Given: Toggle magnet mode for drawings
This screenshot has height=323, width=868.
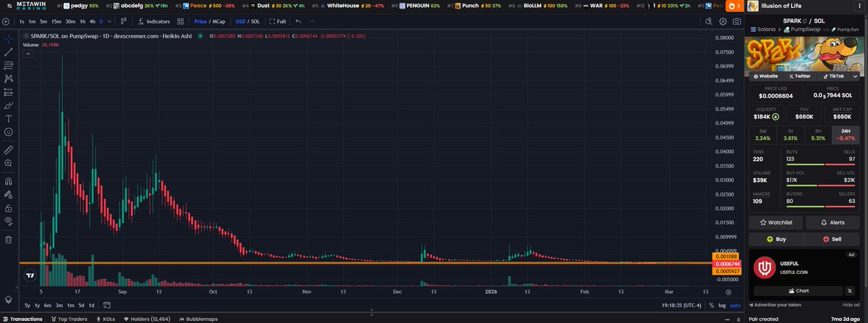Looking at the screenshot, I should point(9,181).
